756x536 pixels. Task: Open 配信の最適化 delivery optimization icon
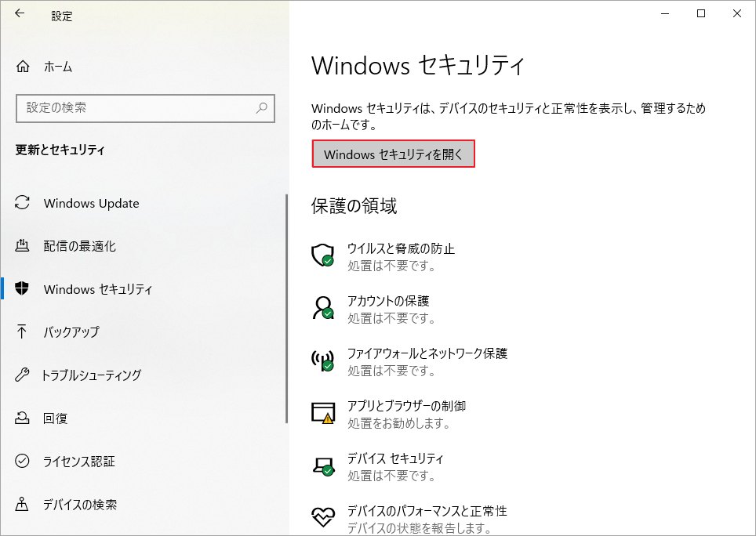coord(24,246)
